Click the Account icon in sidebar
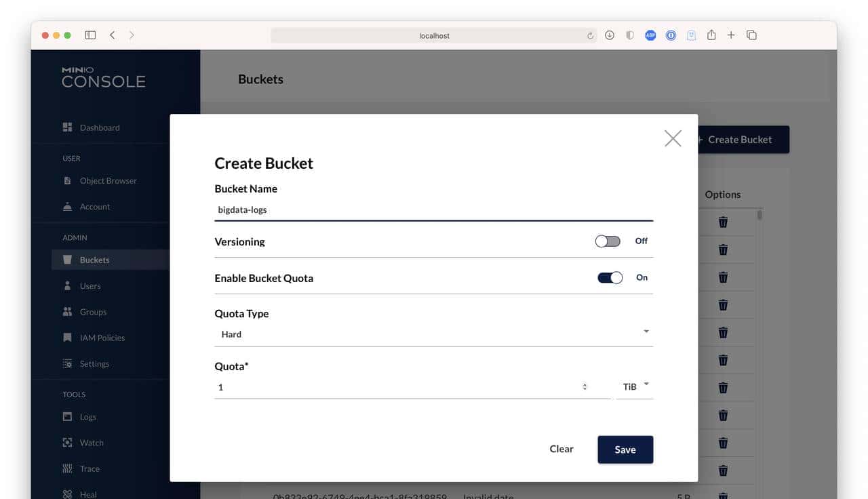 (67, 207)
